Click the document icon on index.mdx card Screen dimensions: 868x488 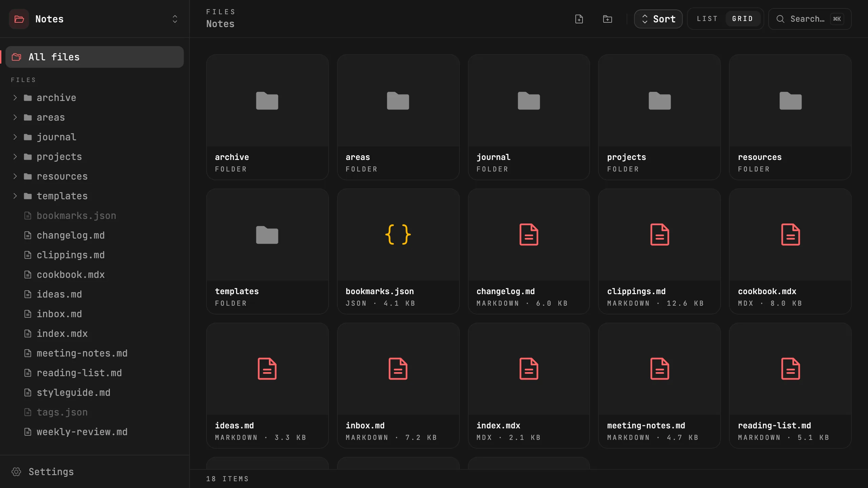pos(529,369)
